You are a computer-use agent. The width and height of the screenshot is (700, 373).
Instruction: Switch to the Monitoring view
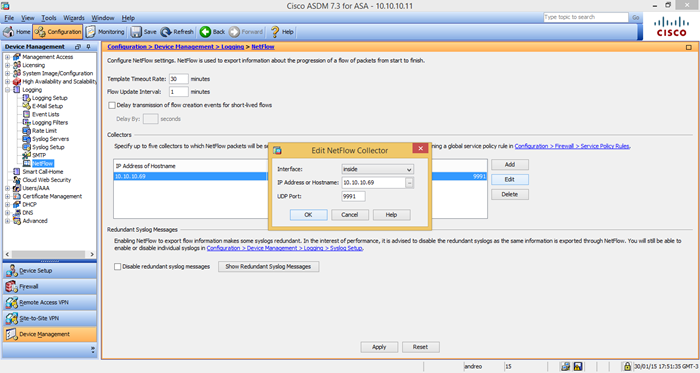pos(105,32)
